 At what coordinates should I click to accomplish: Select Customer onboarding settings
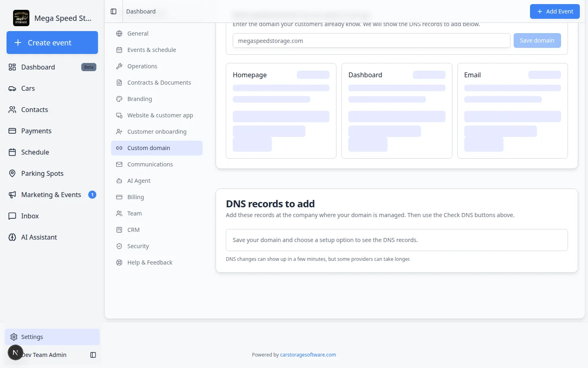tap(157, 132)
